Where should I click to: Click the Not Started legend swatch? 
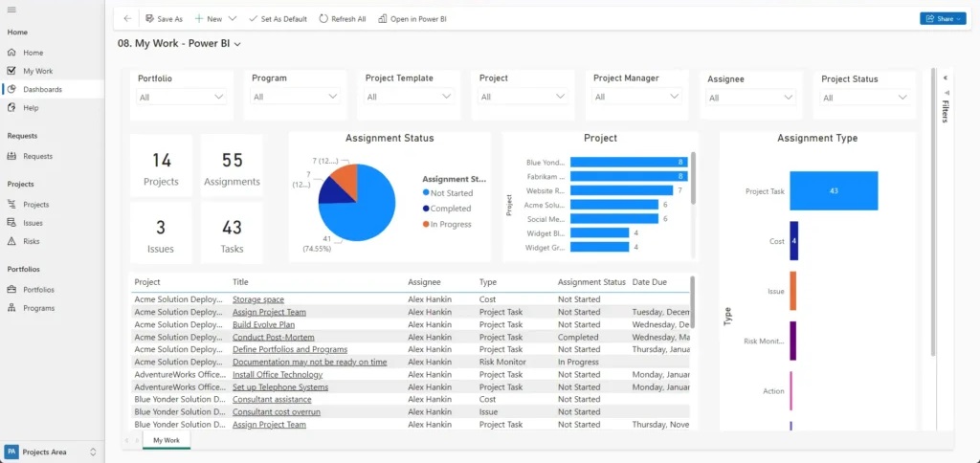click(x=426, y=193)
